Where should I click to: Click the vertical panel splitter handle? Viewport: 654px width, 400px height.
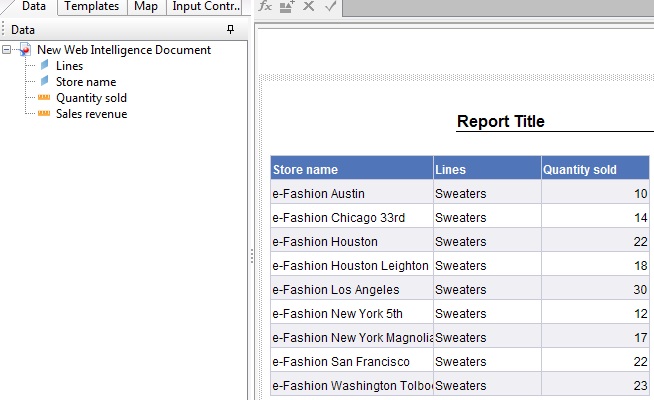pos(251,257)
